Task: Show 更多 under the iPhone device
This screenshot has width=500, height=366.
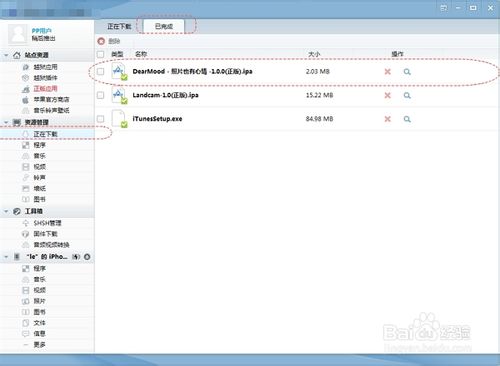Action: 39,345
